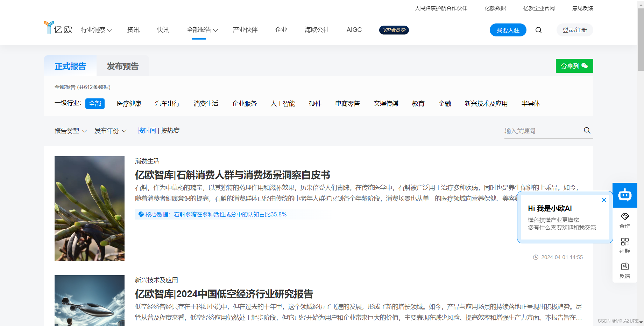Open AIGC navigation item

coord(354,30)
